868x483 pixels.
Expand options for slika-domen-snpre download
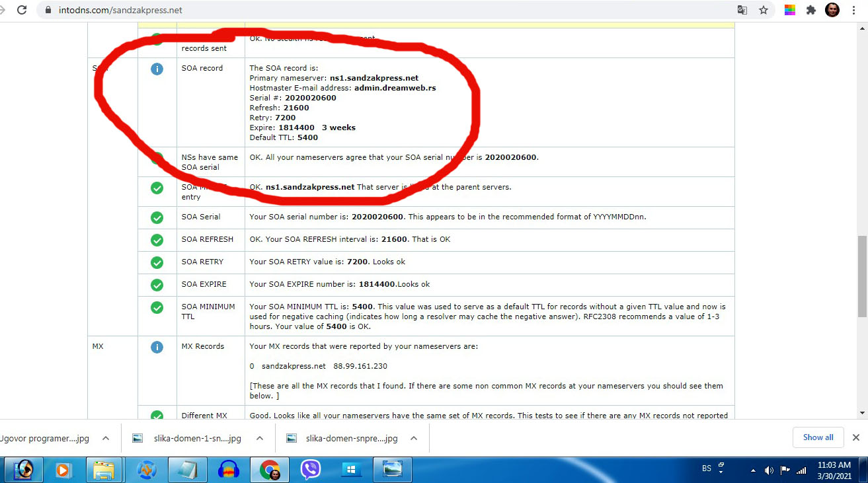pos(413,438)
